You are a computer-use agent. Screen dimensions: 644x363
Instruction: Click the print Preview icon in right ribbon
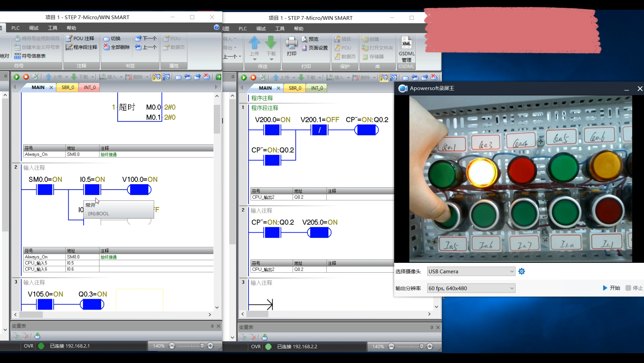click(305, 39)
